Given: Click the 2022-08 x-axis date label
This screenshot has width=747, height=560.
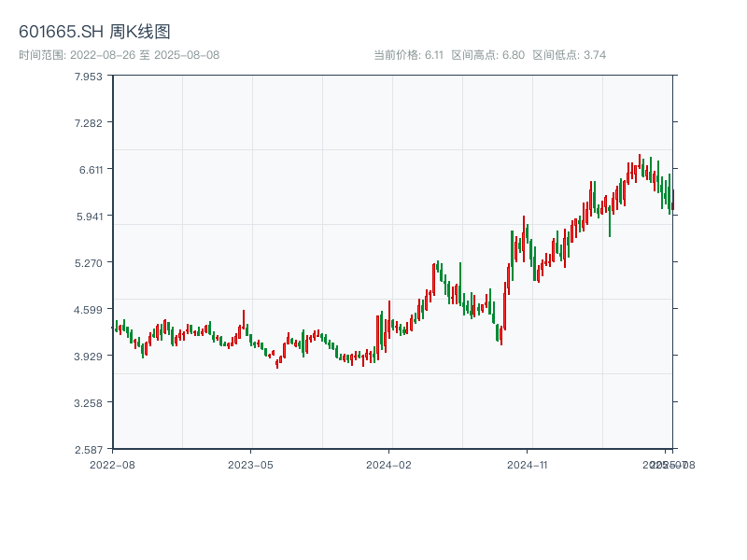Looking at the screenshot, I should click(x=112, y=464).
